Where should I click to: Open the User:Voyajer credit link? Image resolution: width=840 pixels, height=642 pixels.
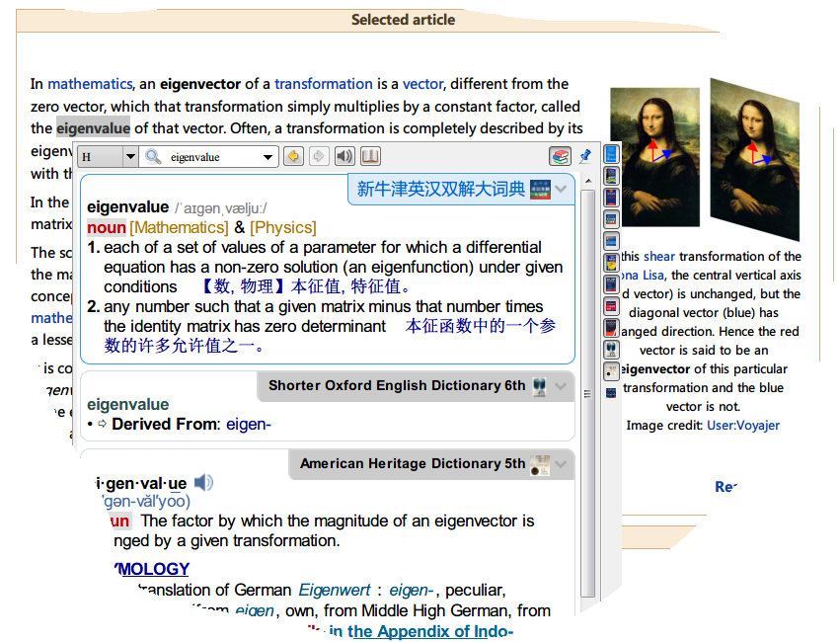pyautogui.click(x=743, y=425)
